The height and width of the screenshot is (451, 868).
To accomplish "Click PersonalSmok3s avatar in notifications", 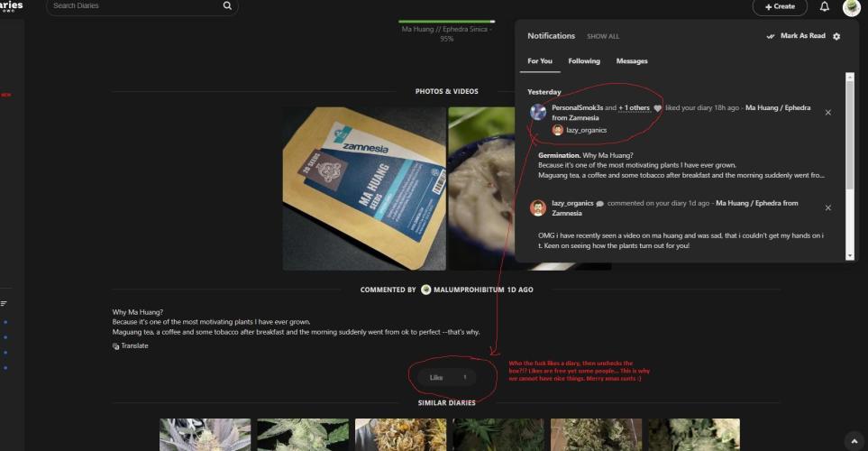I will pos(538,112).
